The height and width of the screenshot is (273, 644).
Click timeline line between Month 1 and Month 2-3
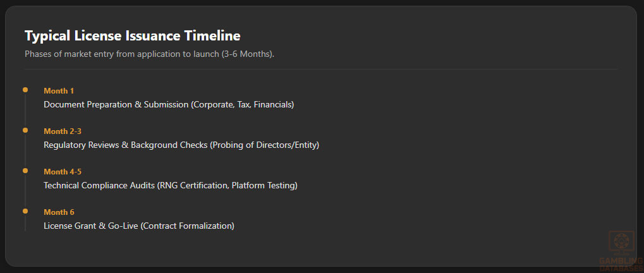25,111
